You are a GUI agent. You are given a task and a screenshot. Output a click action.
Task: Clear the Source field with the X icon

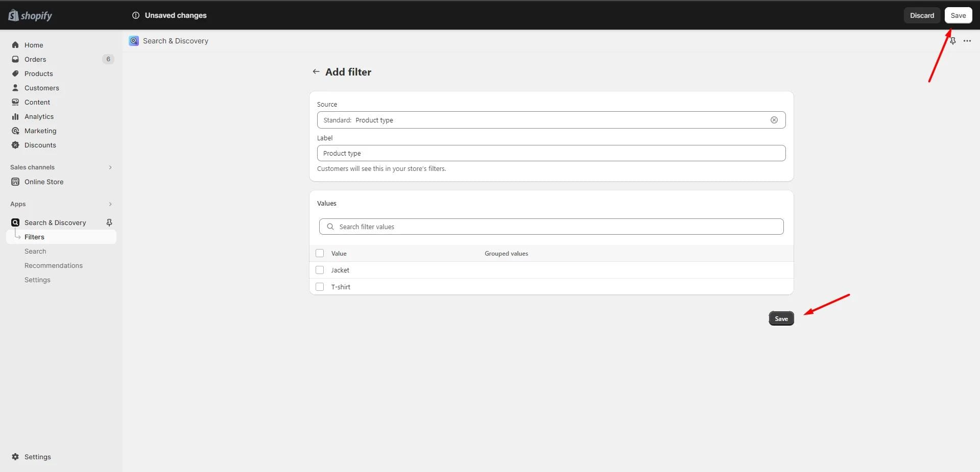coord(774,120)
